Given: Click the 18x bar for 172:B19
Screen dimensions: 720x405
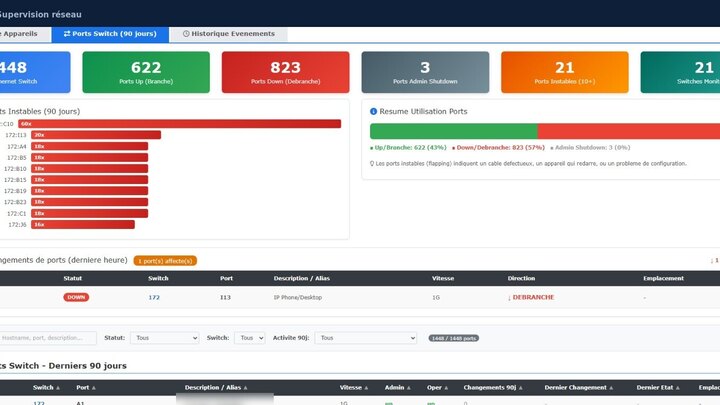Looking at the screenshot, I should [90, 191].
